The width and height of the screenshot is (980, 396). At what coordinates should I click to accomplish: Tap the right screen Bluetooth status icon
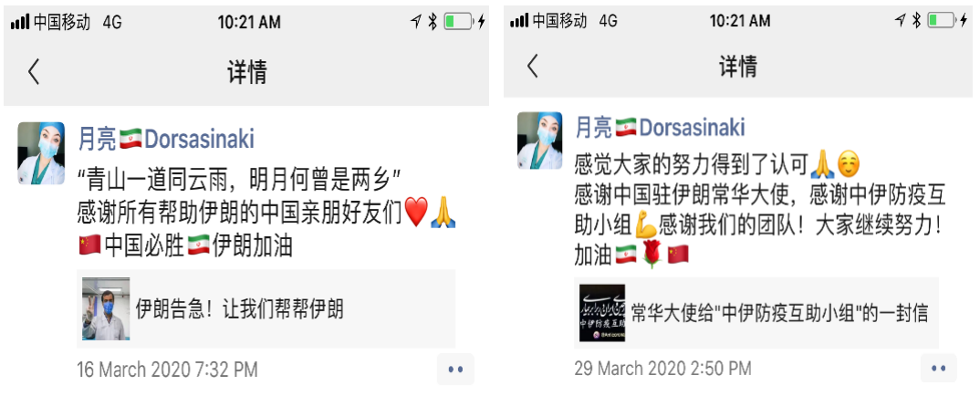point(915,21)
